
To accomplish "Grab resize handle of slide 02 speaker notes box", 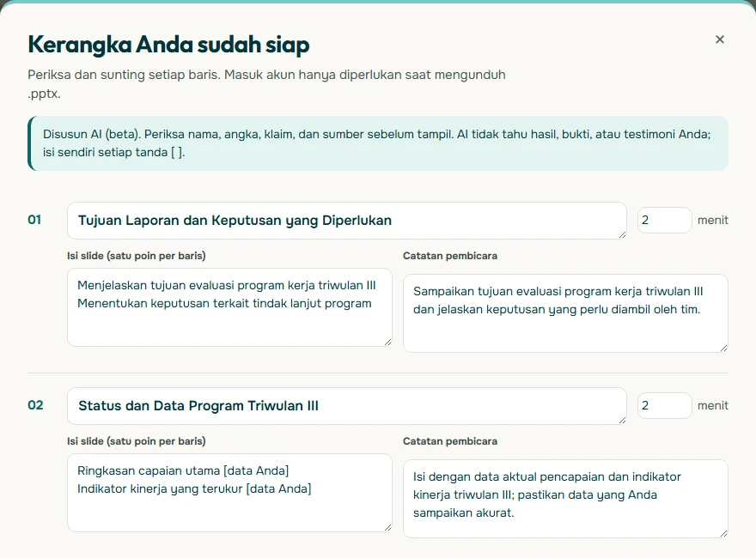I will pyautogui.click(x=723, y=533).
